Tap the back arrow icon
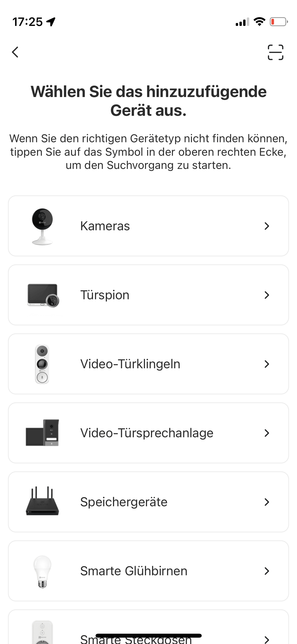This screenshot has width=297, height=644. [x=15, y=52]
